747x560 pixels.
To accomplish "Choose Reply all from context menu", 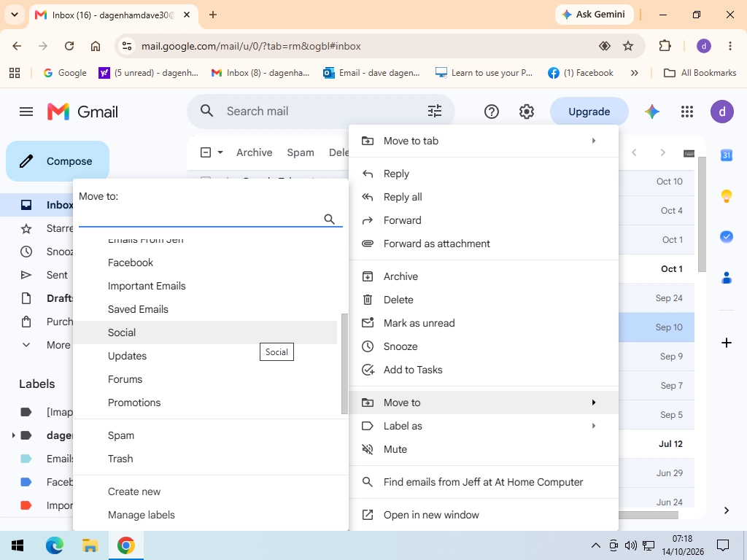I will point(484,197).
